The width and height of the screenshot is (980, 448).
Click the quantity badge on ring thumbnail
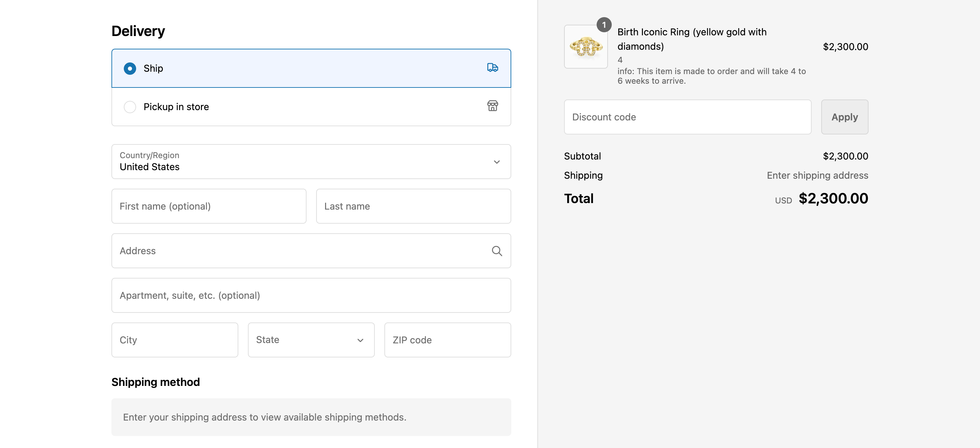[x=603, y=25]
